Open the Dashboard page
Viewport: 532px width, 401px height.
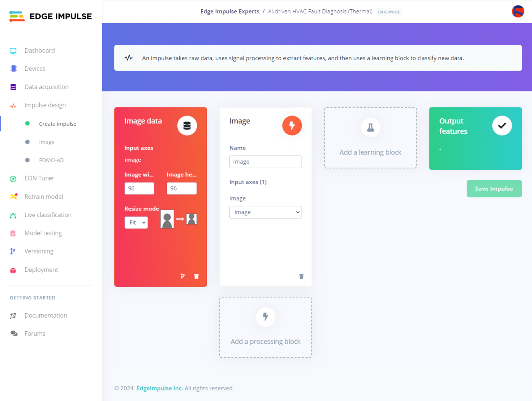coord(40,51)
